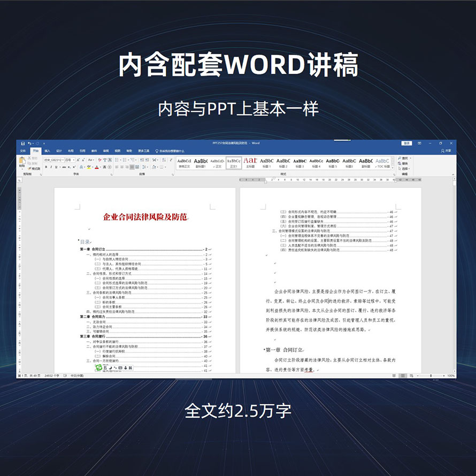The height and width of the screenshot is (476, 476).
Task: Open the ribbon display options icon
Action: click(419, 143)
